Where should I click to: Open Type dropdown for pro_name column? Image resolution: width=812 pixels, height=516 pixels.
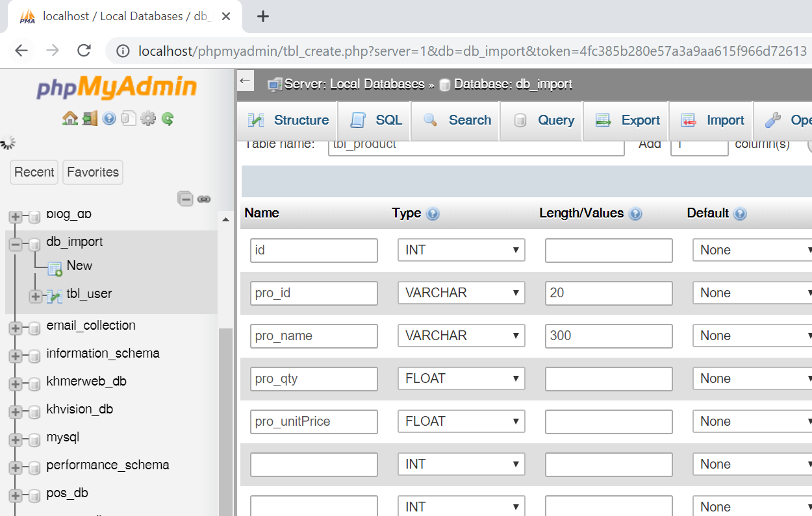(x=461, y=336)
